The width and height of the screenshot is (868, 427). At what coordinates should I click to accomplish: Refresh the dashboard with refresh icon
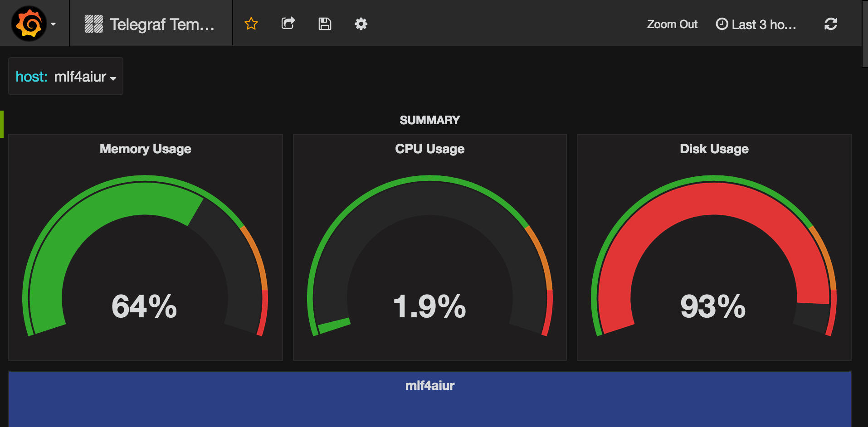point(831,24)
